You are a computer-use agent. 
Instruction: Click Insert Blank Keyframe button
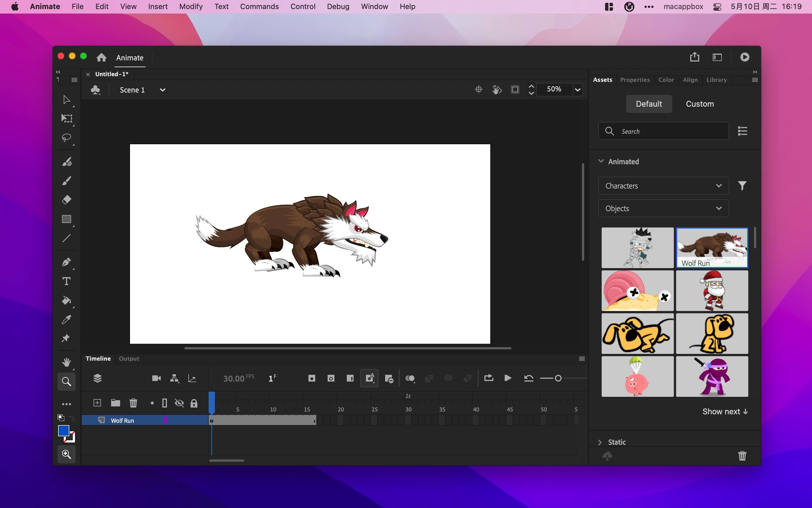pos(331,379)
